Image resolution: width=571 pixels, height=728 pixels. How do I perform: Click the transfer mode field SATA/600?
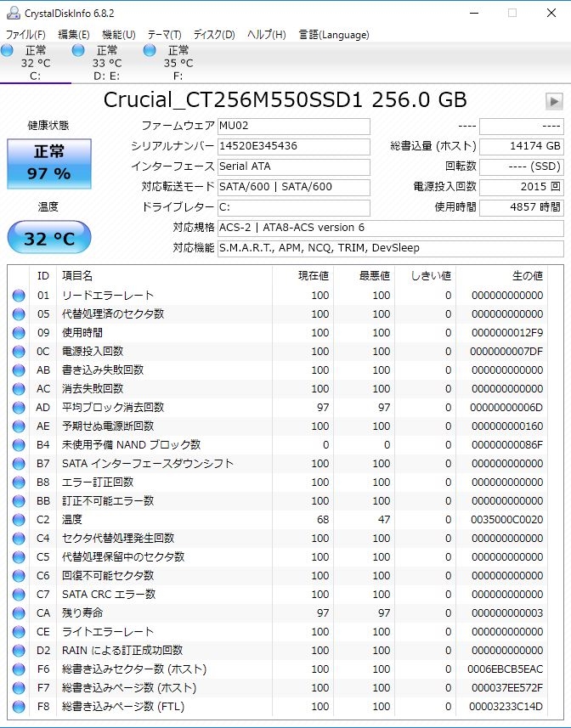coord(293,188)
